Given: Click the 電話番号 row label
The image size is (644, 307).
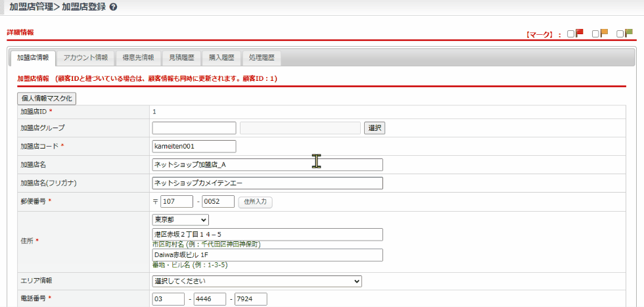Looking at the screenshot, I should click(34, 298).
